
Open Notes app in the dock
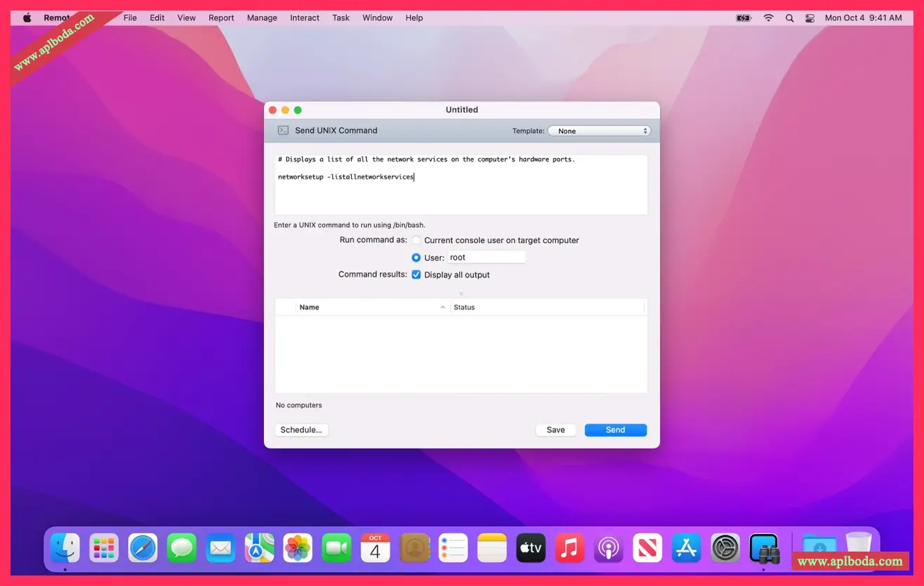pos(491,547)
